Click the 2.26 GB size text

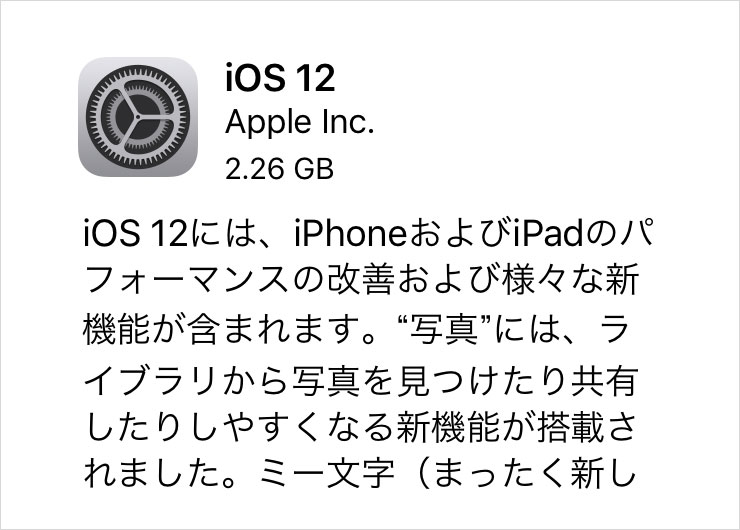[279, 168]
